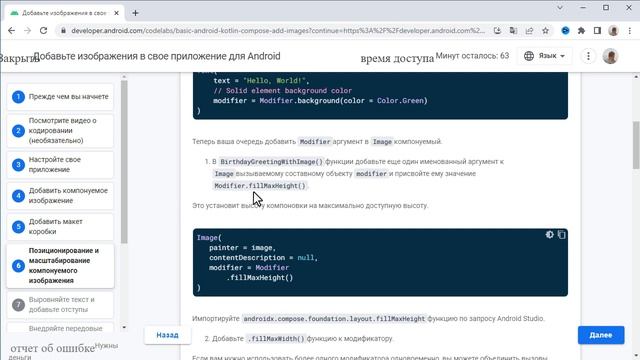The width and height of the screenshot is (640, 360).
Task: Click scroll up arrow of steps sidebar
Action: click(x=124, y=77)
